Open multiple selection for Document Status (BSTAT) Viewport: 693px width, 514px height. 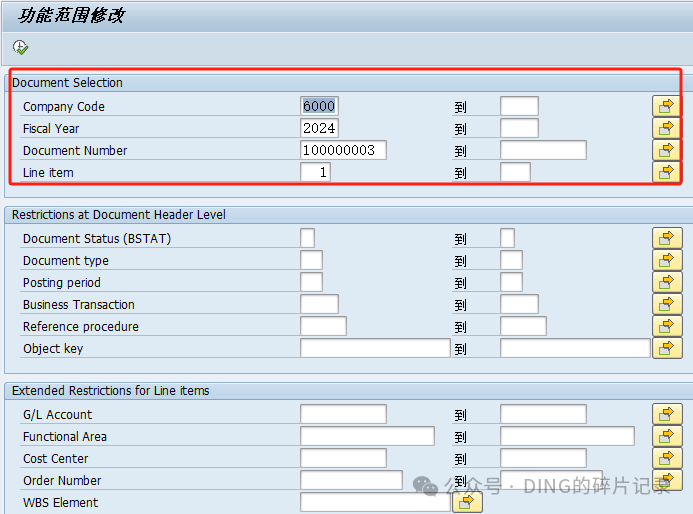click(667, 238)
